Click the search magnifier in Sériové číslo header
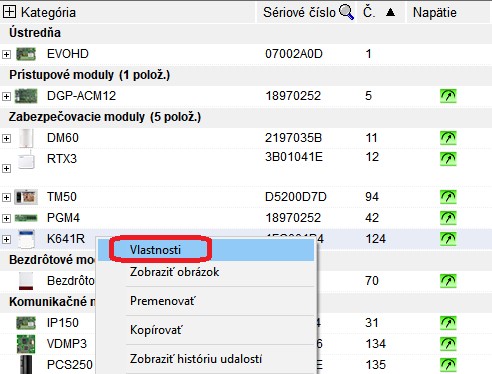Image resolution: width=492 pixels, height=374 pixels. [x=346, y=12]
